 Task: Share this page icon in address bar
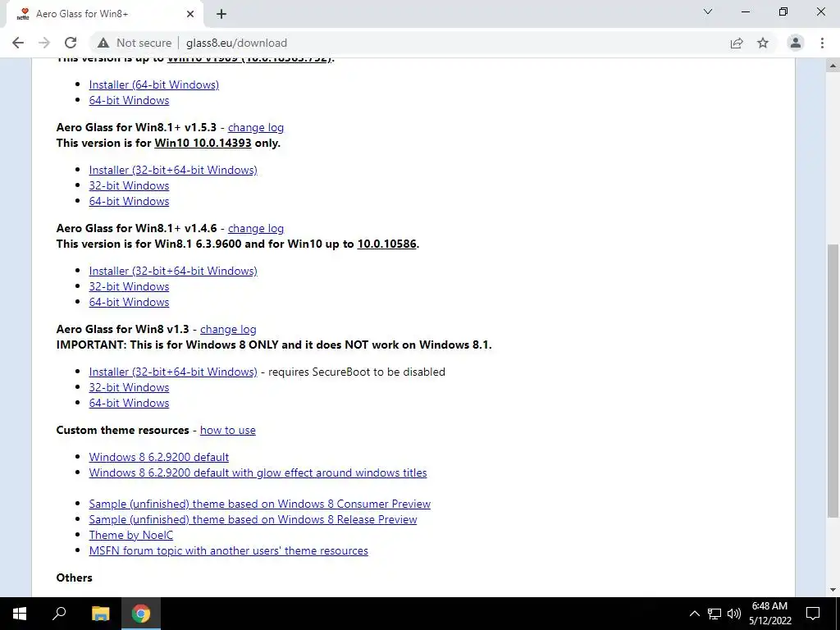pos(737,43)
